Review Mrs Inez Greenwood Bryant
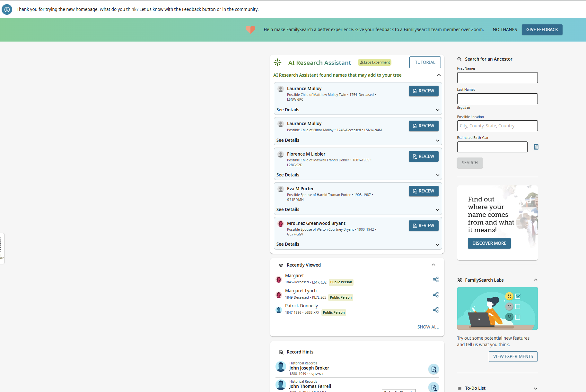 click(424, 226)
